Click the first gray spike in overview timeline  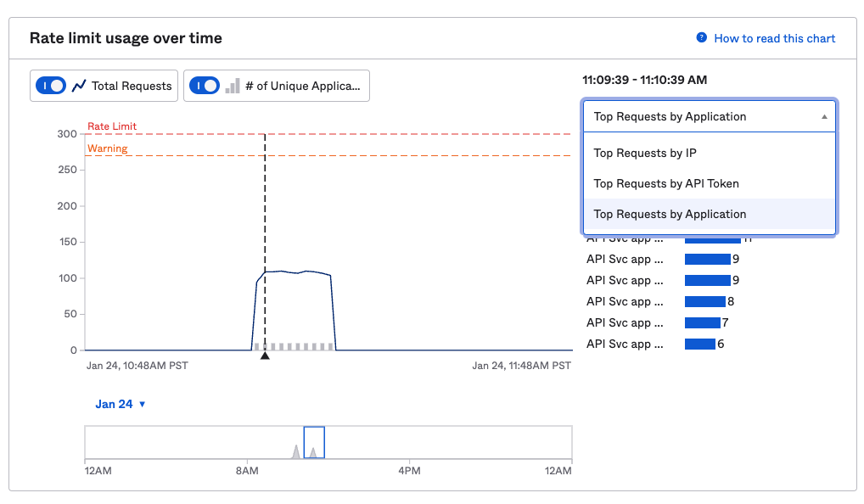click(296, 451)
